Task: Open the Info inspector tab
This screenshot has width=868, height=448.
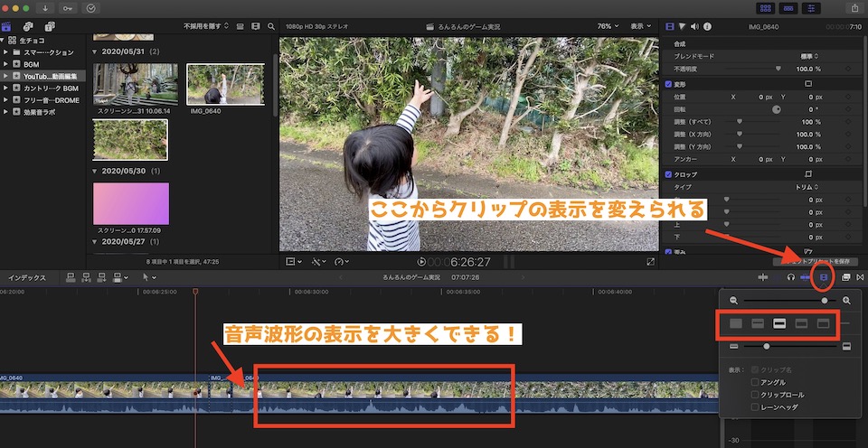Action: coord(707,26)
